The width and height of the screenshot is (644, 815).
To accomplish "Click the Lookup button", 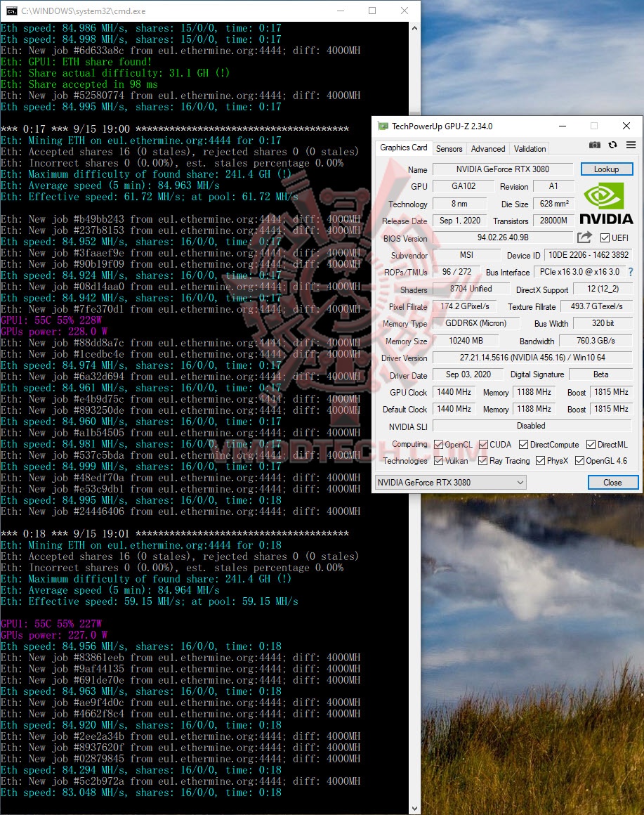I will click(x=606, y=169).
